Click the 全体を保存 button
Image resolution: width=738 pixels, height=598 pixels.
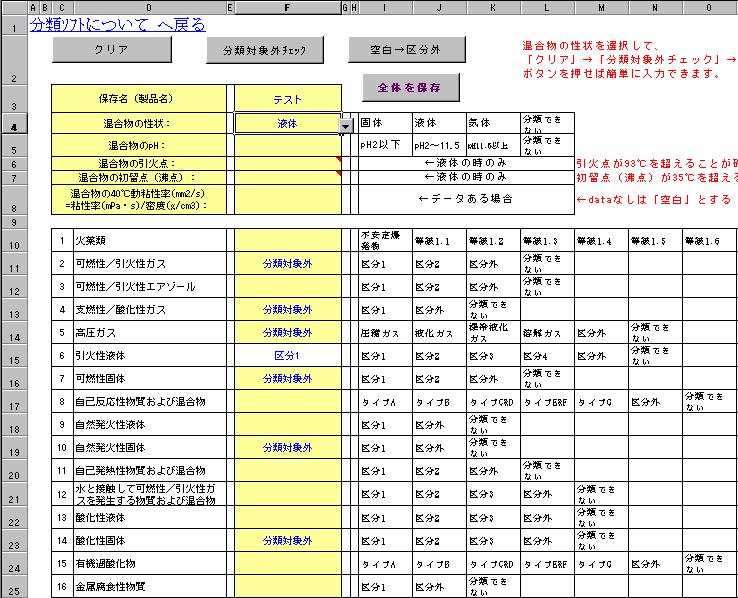point(410,88)
